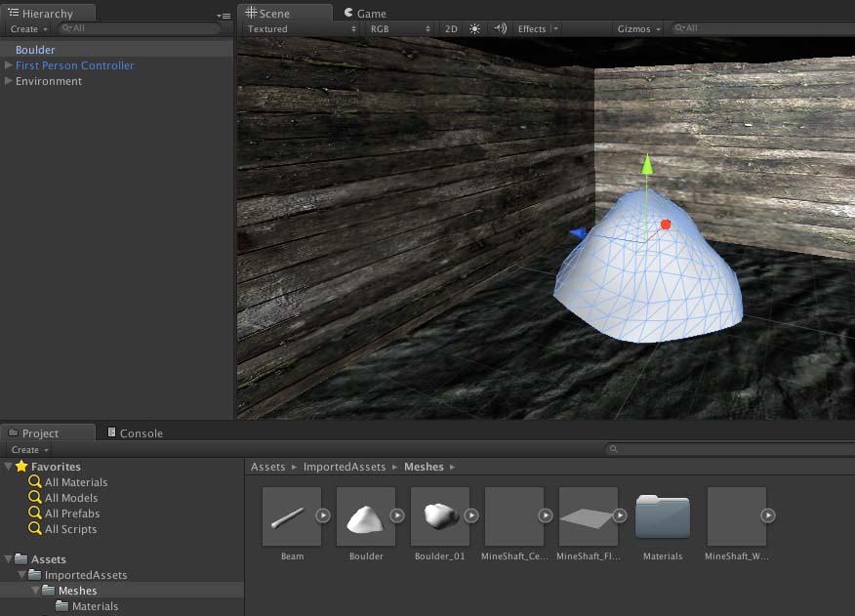Open the Materials folder icon
The image size is (855, 616).
[663, 516]
